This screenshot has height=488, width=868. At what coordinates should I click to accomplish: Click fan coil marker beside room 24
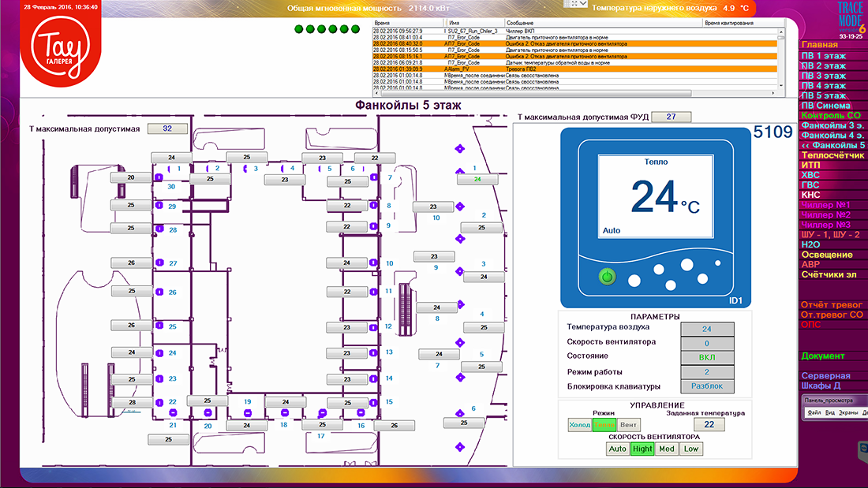[159, 352]
